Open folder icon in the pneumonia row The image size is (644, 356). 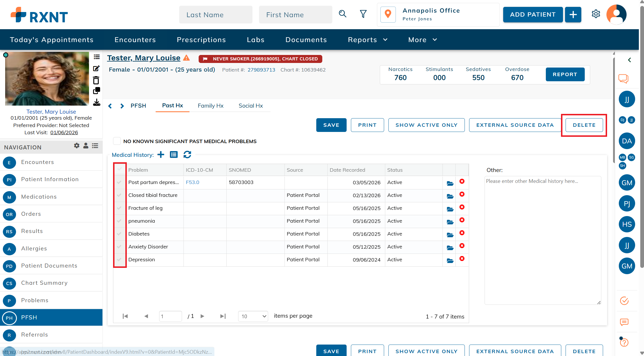(450, 222)
